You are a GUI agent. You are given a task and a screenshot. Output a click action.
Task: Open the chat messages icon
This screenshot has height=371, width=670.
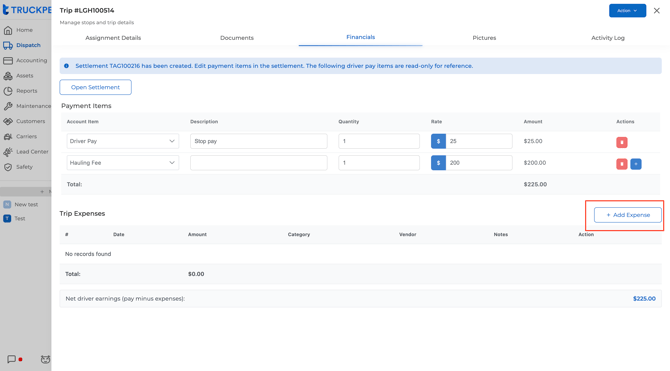(12, 359)
